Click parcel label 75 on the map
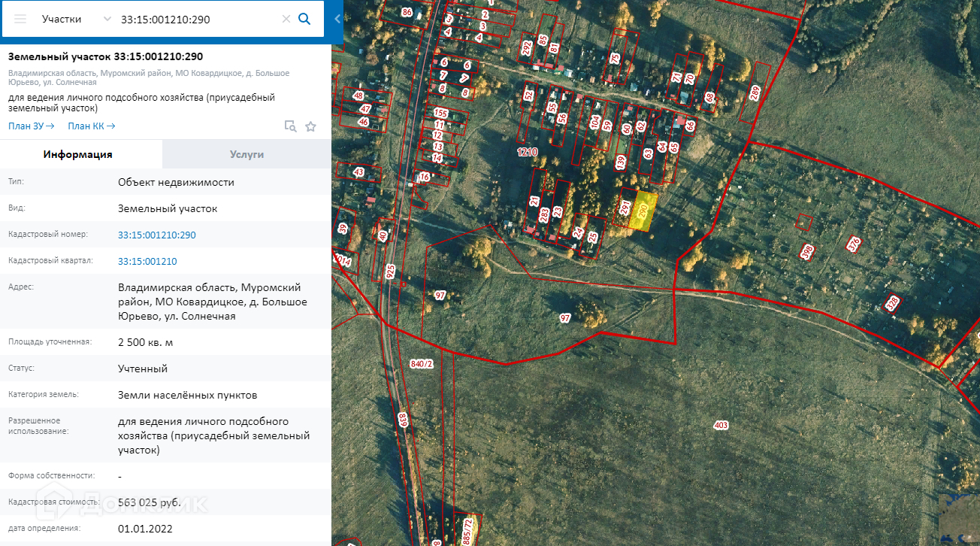Image resolution: width=980 pixels, height=546 pixels. 615,58
